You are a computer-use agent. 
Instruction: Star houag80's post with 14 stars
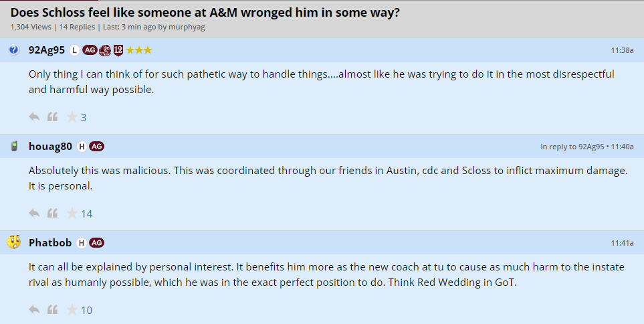(x=72, y=214)
